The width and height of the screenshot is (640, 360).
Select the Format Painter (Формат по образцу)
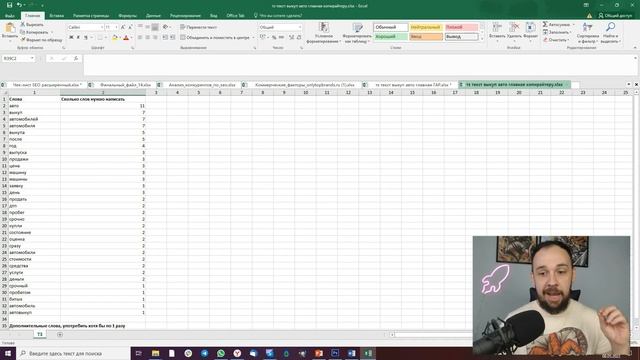(41, 40)
